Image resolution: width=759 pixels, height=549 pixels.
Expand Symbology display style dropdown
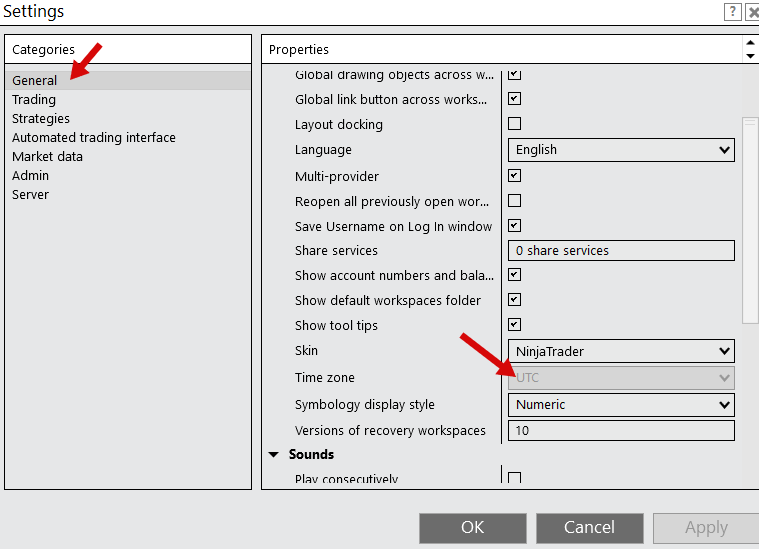coord(621,405)
